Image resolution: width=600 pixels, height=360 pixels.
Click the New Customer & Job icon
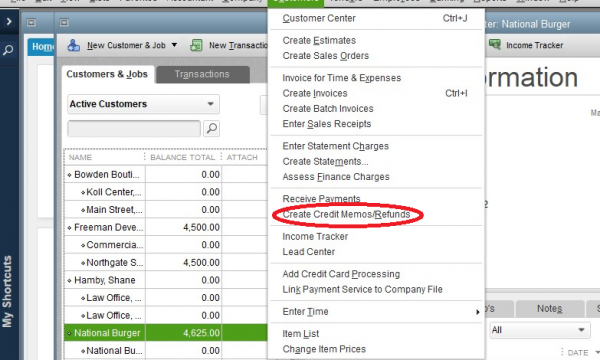[x=73, y=45]
